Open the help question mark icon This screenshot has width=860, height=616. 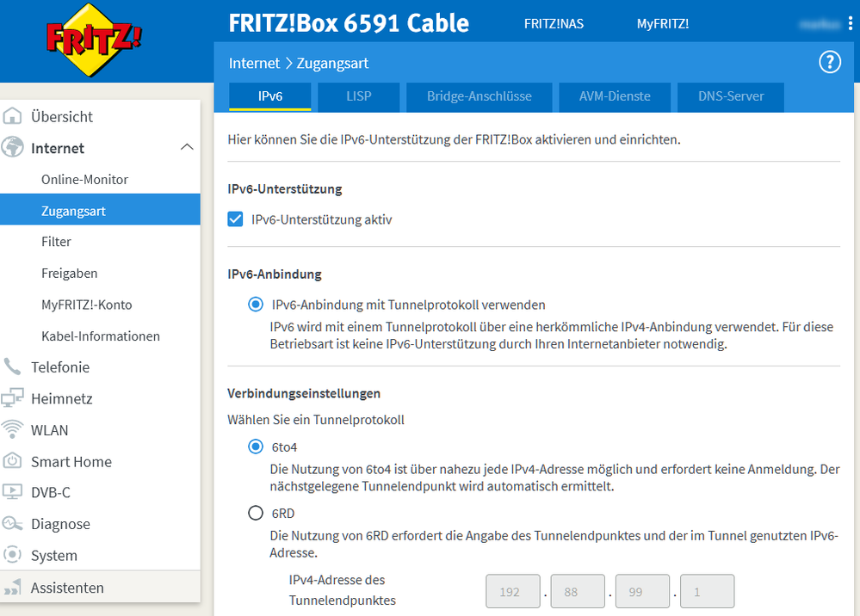(x=830, y=63)
